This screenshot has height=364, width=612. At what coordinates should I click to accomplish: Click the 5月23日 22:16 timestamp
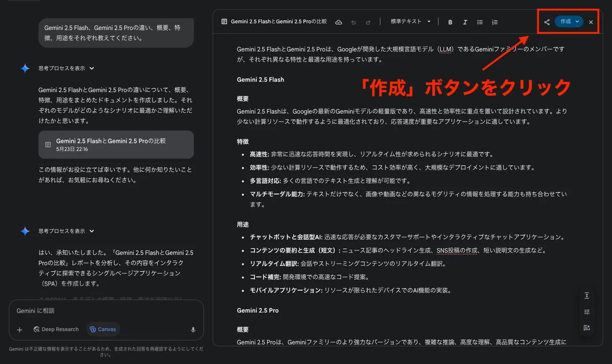[x=72, y=149]
